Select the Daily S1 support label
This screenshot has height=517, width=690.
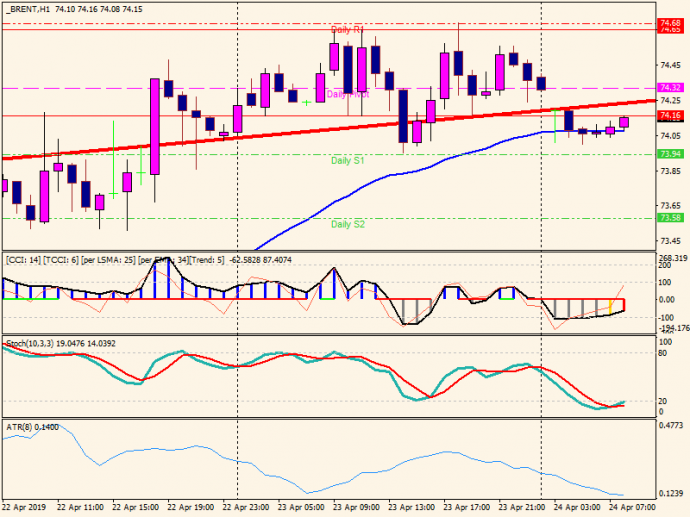[x=347, y=160]
